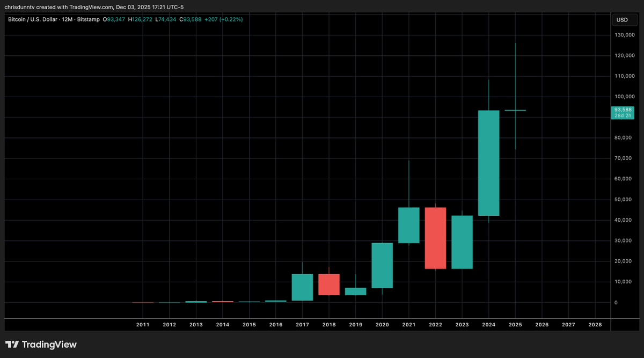Select the 2020 green candle

pyautogui.click(x=382, y=265)
